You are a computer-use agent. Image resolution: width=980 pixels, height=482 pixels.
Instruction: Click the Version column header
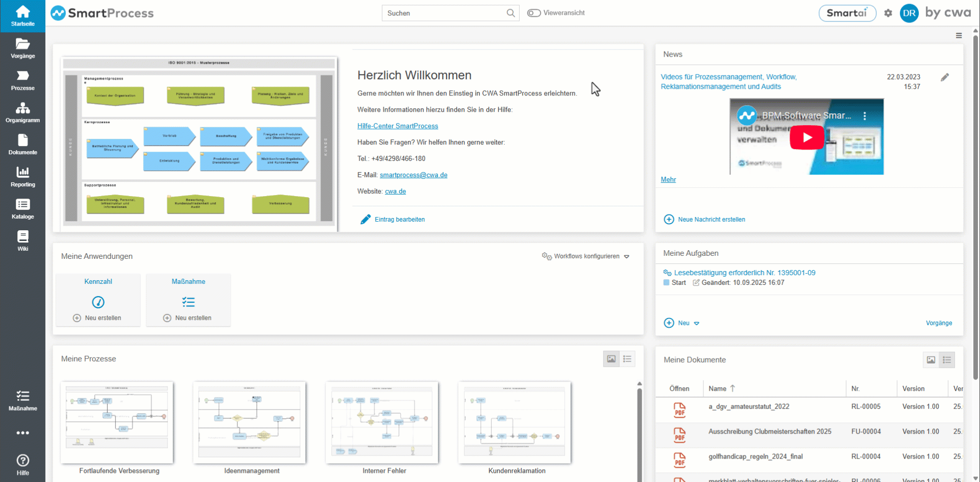[913, 389]
